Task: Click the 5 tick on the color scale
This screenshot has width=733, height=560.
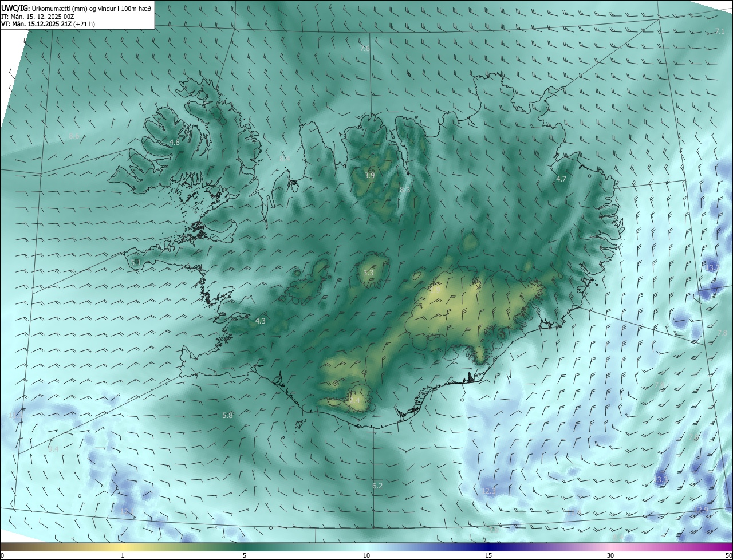Action: click(x=245, y=556)
